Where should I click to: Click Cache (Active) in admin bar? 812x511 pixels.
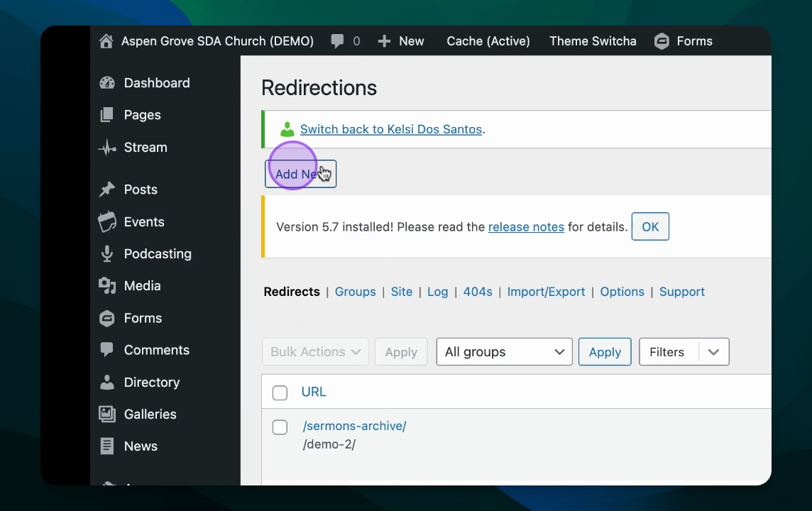[488, 41]
